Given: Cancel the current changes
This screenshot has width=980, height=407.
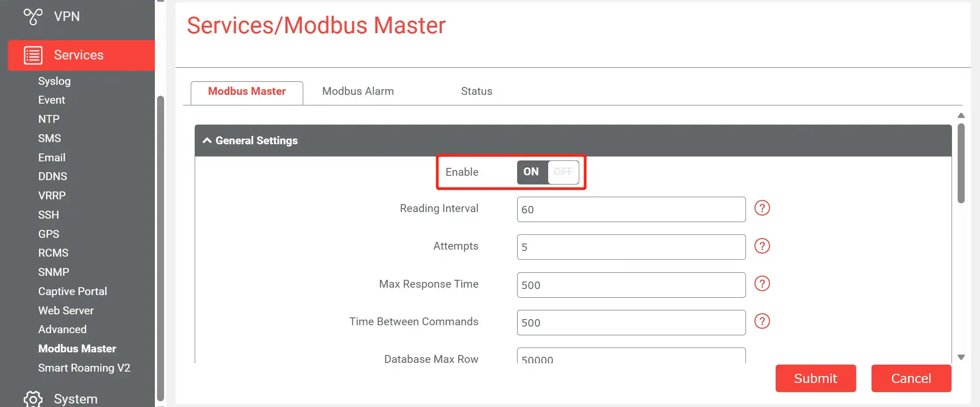Looking at the screenshot, I should (911, 378).
